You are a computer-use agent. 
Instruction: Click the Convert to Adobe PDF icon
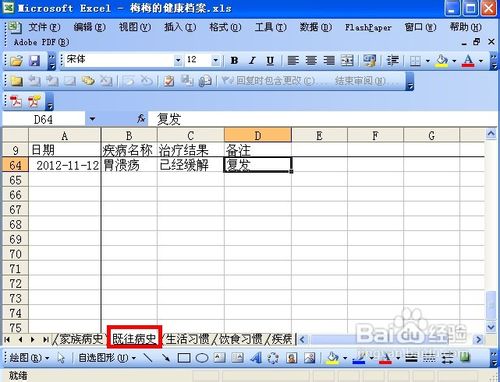point(16,101)
